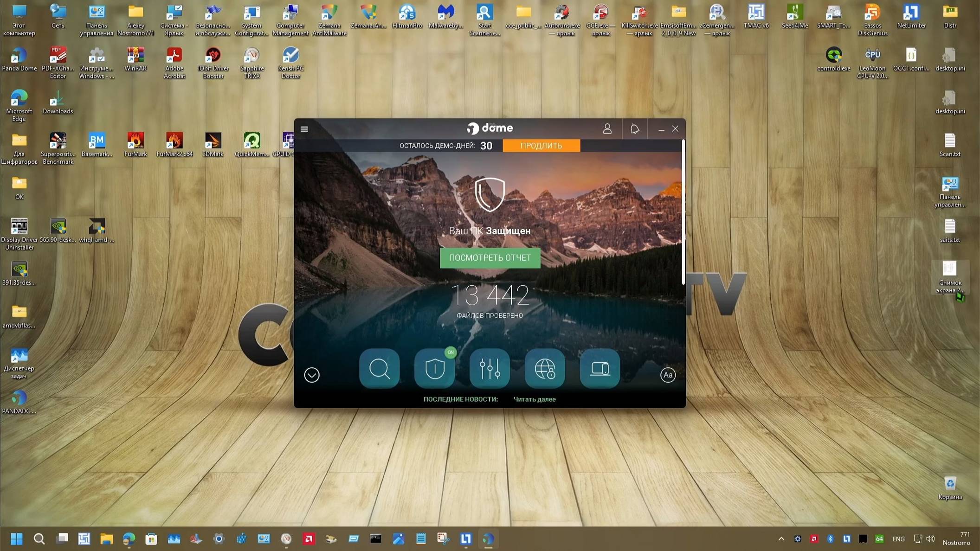Image resolution: width=980 pixels, height=551 pixels.
Task: Toggle the antivirus ON badge
Action: [x=450, y=352]
